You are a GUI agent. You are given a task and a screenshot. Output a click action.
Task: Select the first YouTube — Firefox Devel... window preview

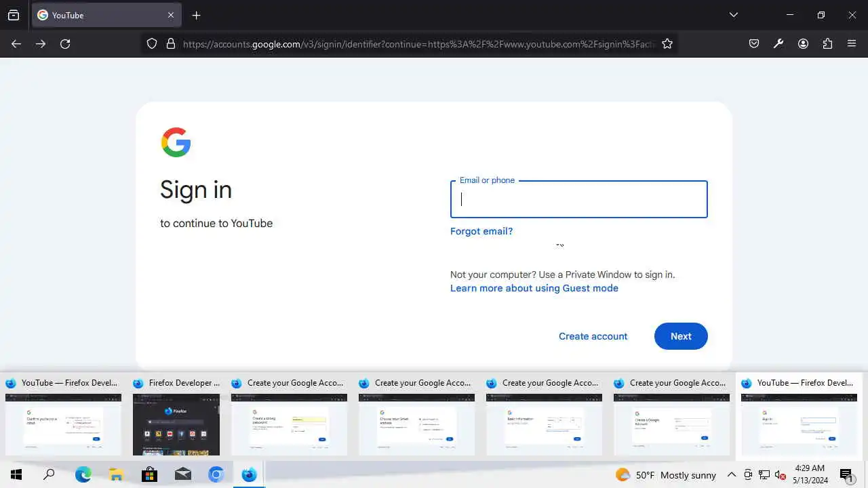tap(63, 417)
